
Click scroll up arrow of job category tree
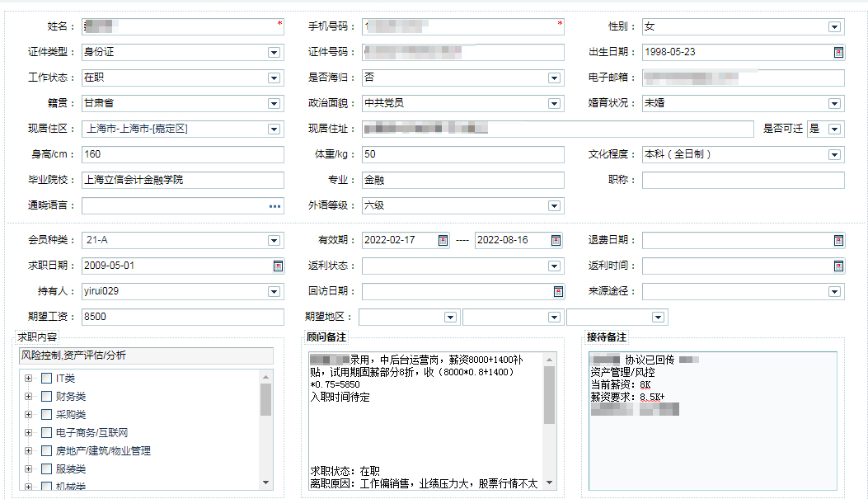point(265,377)
